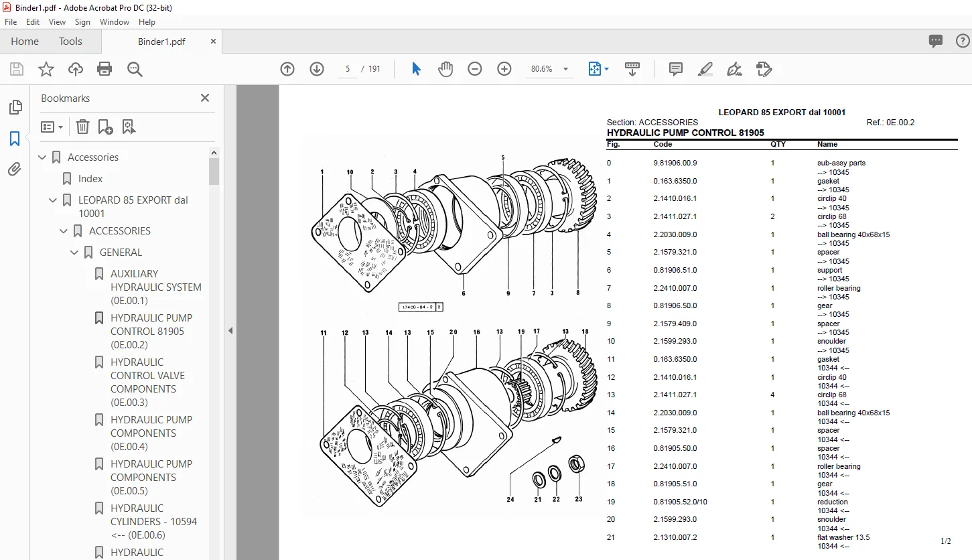Click the 'HYDRAULIC PUMP CONTROL 81905' heading

[685, 133]
